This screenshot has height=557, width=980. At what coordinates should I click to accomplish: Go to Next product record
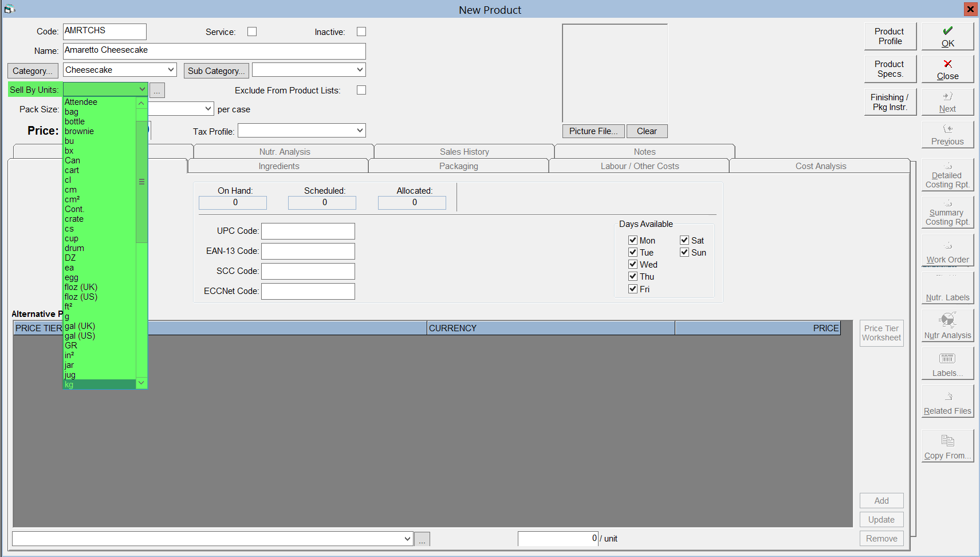pos(947,102)
